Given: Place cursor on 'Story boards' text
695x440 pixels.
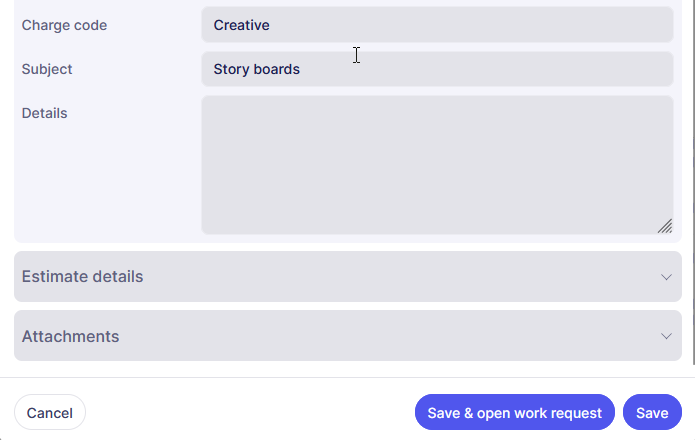Looking at the screenshot, I should (x=256, y=69).
